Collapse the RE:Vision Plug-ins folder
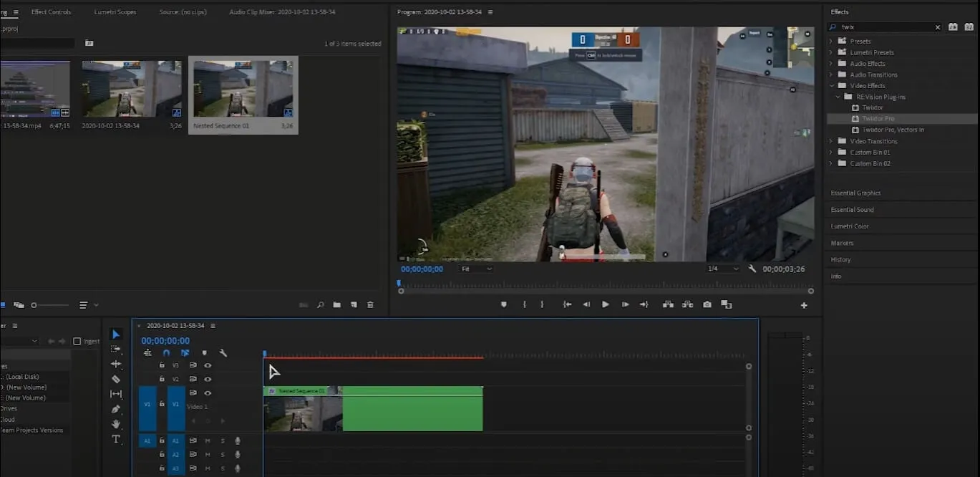The width and height of the screenshot is (980, 477). [x=838, y=97]
